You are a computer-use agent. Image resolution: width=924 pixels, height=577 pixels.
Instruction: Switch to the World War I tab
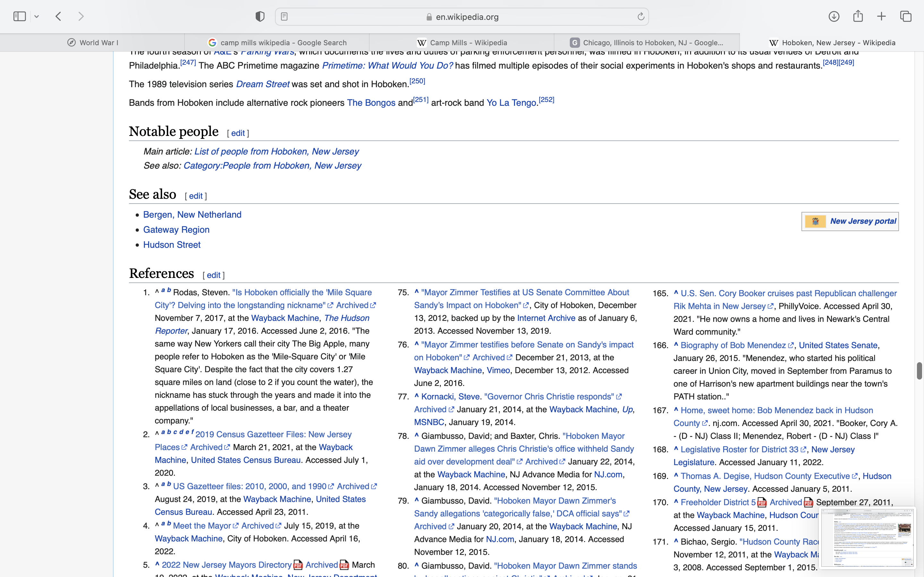click(x=92, y=43)
